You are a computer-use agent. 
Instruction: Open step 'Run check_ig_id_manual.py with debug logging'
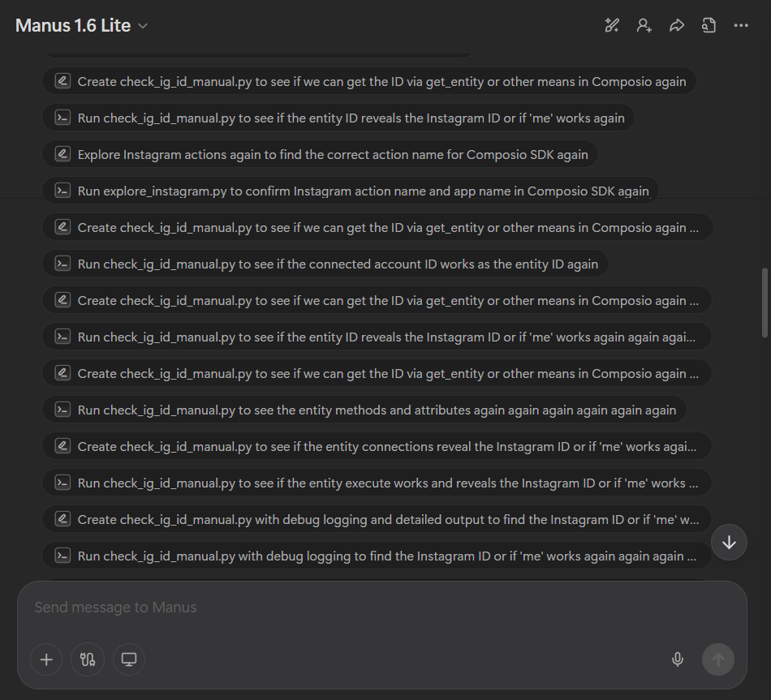[x=377, y=556]
